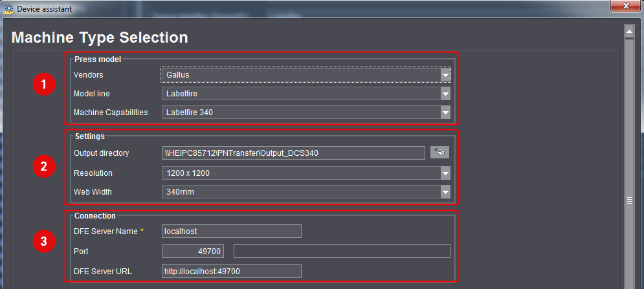
Task: Click the red number 3 badge
Action: point(43,242)
